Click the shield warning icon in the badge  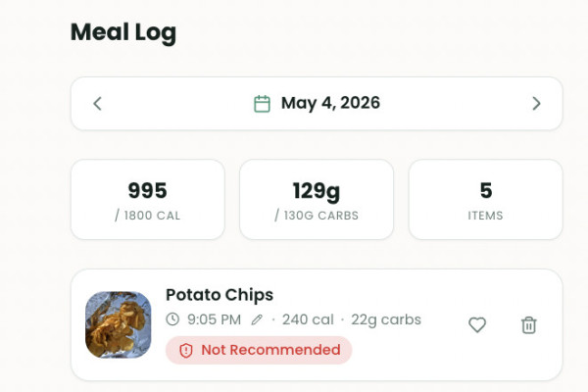tap(186, 351)
